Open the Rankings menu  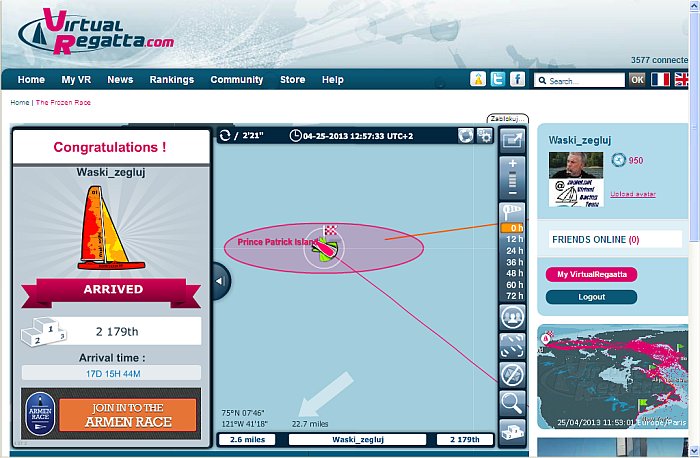click(x=172, y=80)
